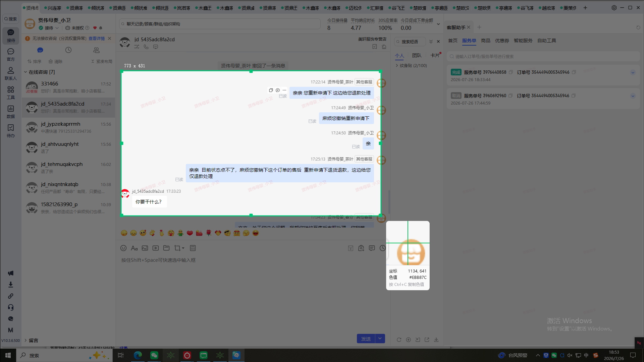Open conversation with 331466
The width and height of the screenshot is (644, 362).
click(69, 87)
